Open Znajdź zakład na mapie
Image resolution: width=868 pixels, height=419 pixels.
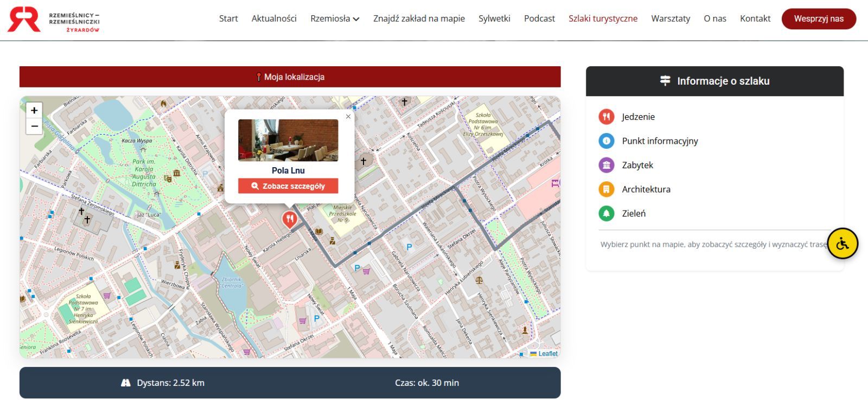(x=419, y=18)
